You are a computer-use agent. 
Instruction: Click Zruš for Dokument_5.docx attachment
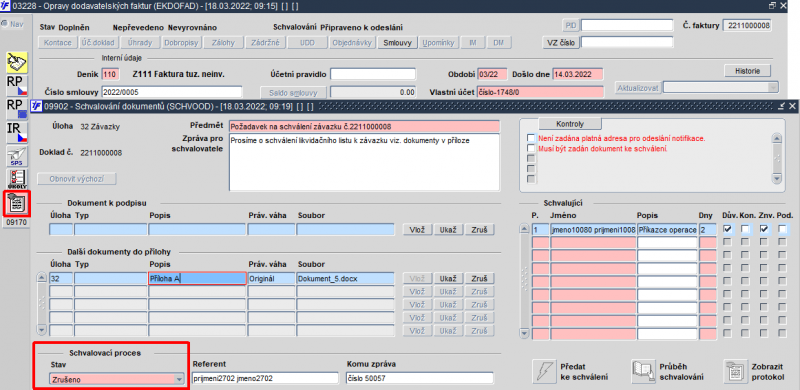point(479,279)
